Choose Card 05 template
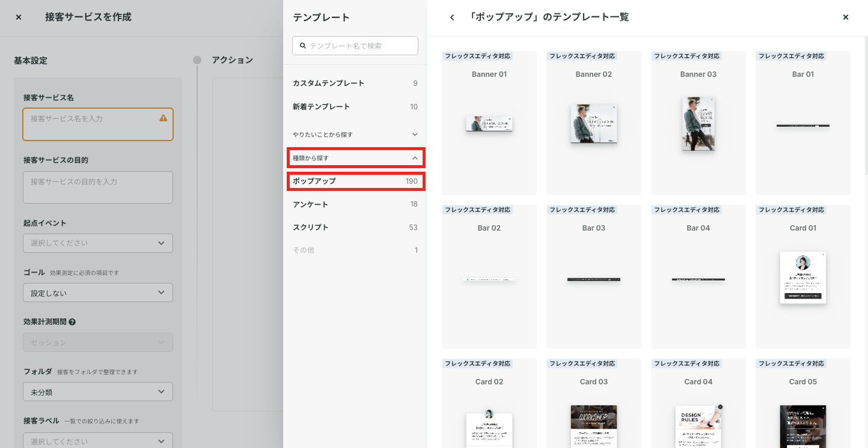 803,404
